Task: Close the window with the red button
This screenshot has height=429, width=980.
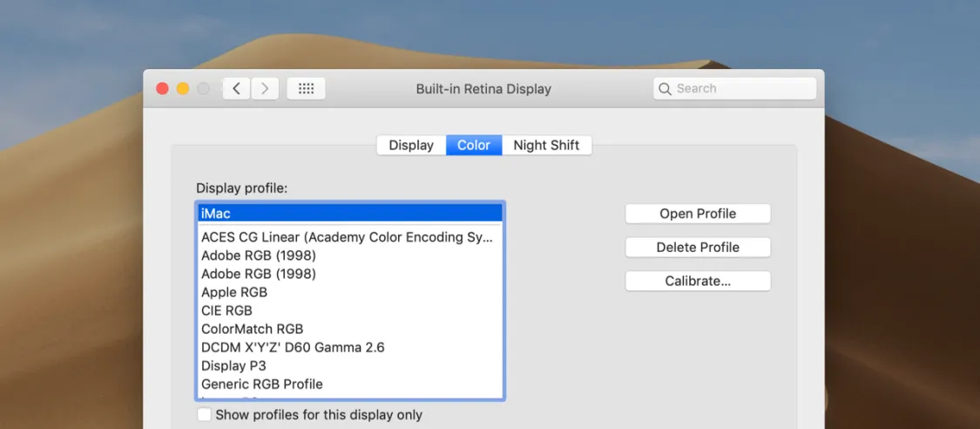Action: pos(163,89)
